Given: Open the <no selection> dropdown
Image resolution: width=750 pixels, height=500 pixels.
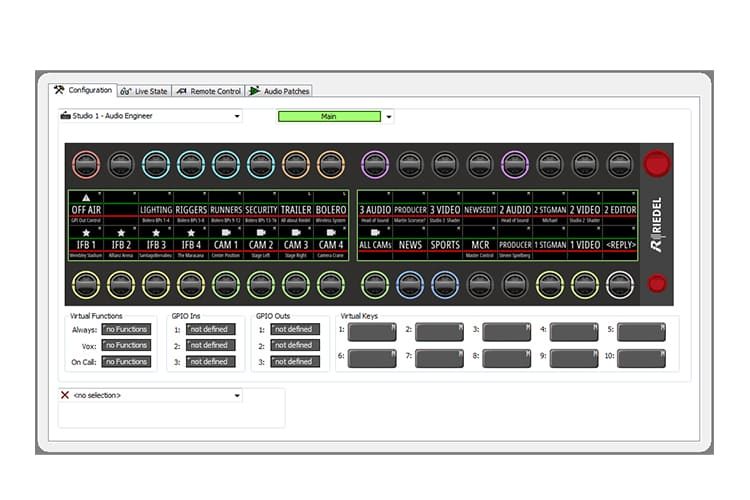Looking at the screenshot, I should 150,395.
